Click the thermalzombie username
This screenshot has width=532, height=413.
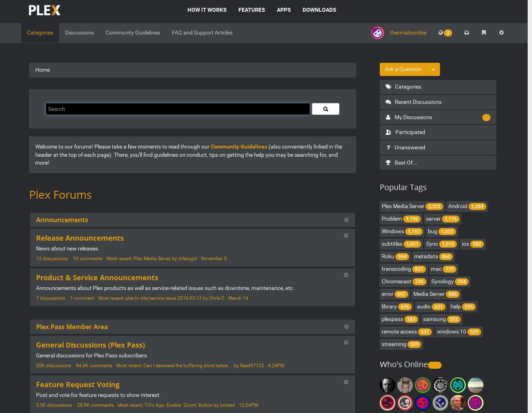point(408,33)
